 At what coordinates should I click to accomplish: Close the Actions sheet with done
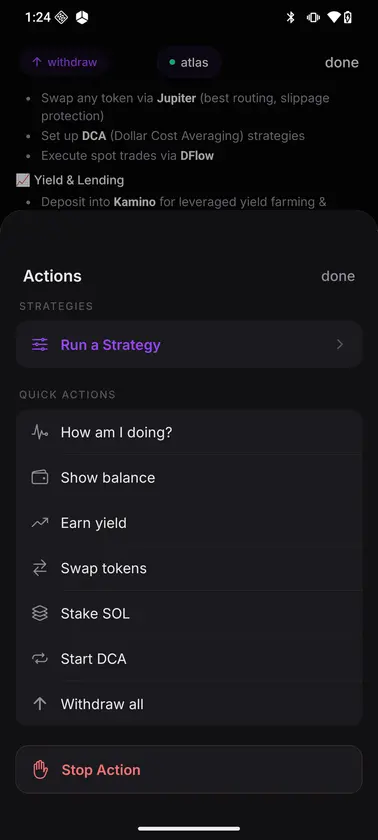coord(338,276)
